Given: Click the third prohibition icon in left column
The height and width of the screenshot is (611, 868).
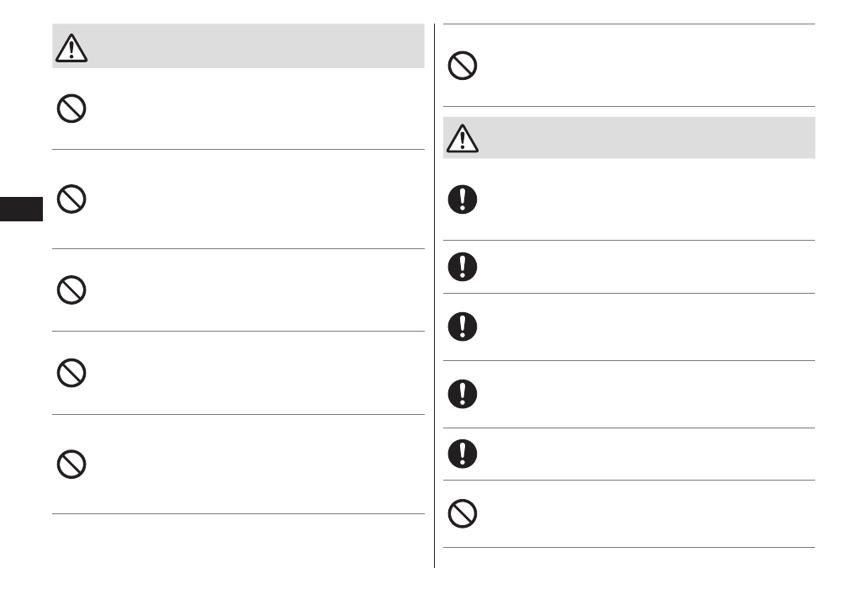Looking at the screenshot, I should coord(71,290).
